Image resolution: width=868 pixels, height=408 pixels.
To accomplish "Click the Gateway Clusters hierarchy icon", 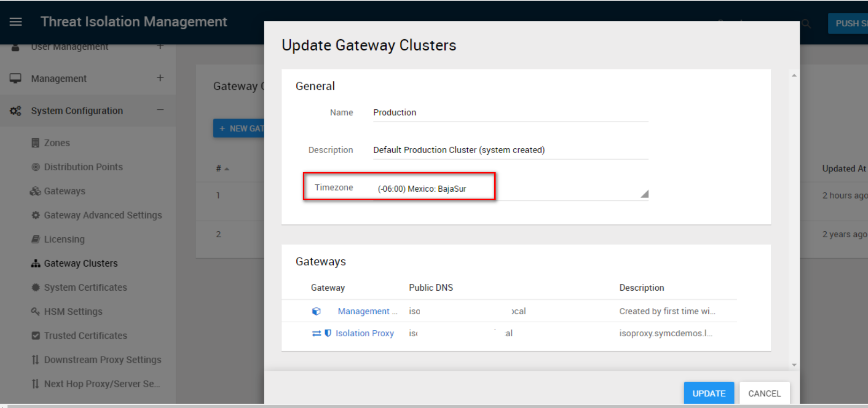I will pyautogui.click(x=35, y=263).
